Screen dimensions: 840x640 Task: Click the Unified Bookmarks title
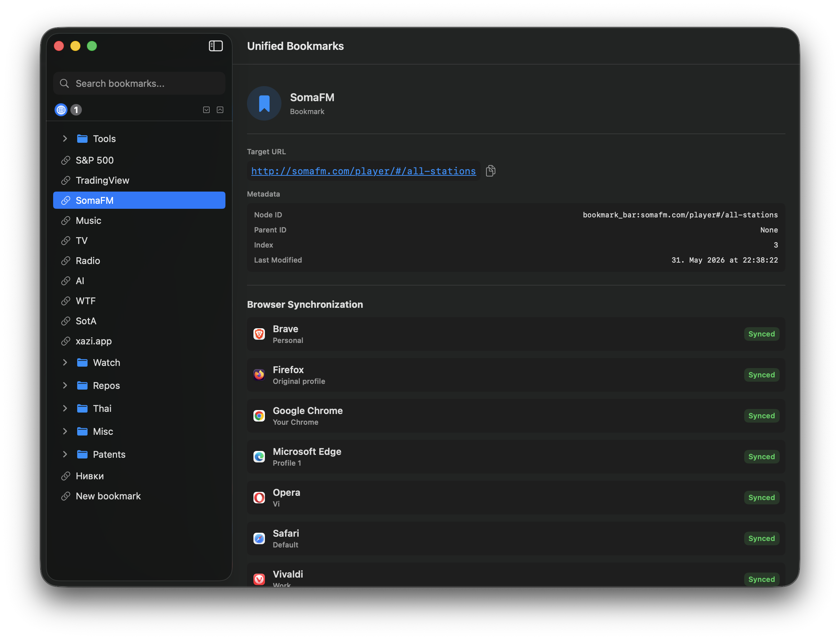(x=295, y=46)
